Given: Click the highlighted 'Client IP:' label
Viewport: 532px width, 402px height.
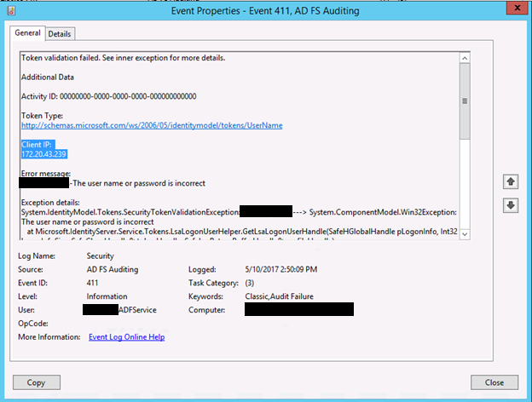Looking at the screenshot, I should coord(37,145).
